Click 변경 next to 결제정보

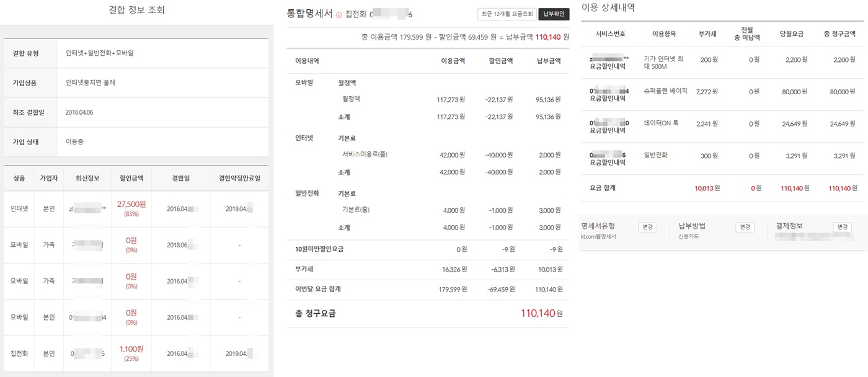[x=842, y=227]
